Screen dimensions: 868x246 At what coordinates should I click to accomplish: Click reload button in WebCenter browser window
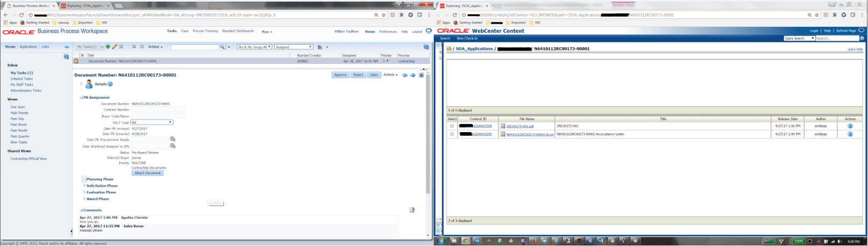(x=455, y=15)
